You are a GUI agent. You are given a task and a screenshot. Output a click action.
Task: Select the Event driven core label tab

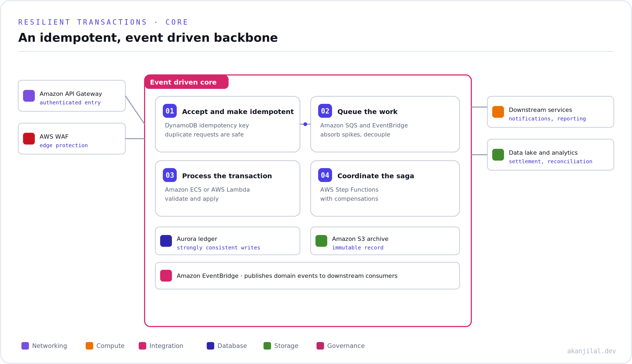coord(186,82)
